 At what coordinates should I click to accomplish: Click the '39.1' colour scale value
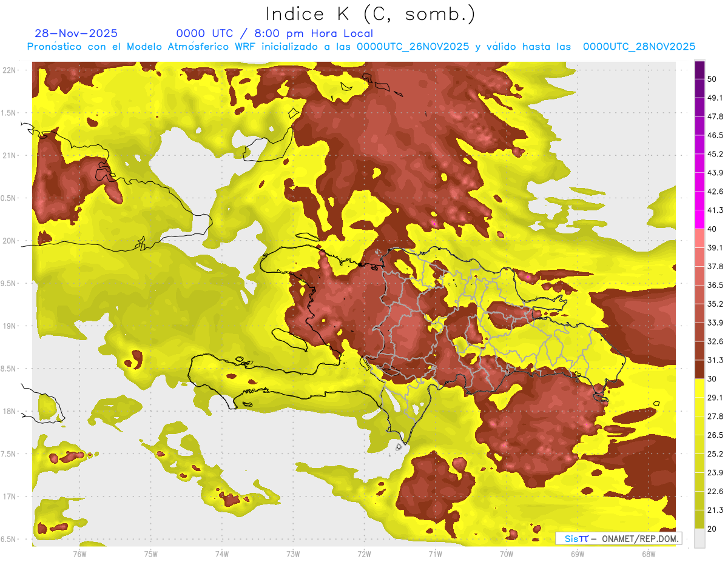point(715,247)
